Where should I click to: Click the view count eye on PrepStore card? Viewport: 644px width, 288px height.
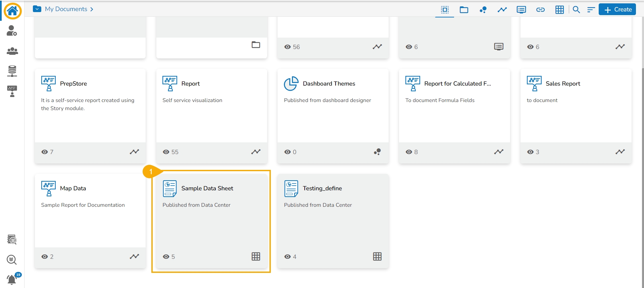click(44, 152)
